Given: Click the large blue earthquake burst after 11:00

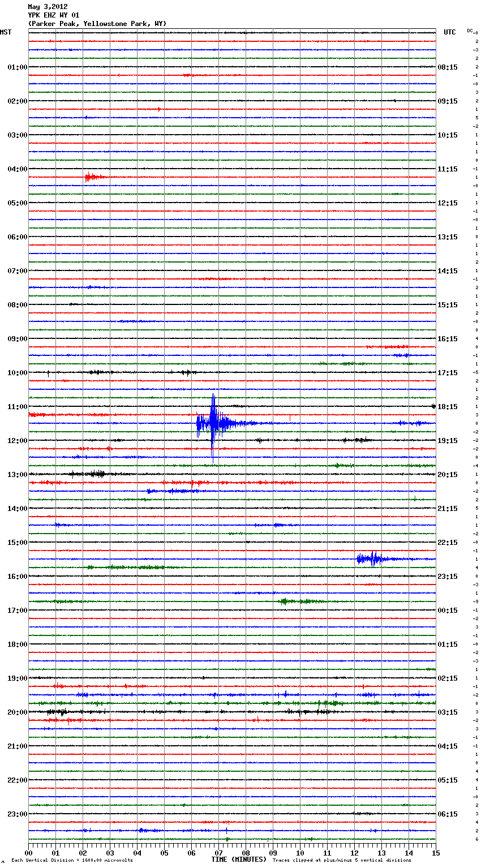Looking at the screenshot, I should coord(218,424).
